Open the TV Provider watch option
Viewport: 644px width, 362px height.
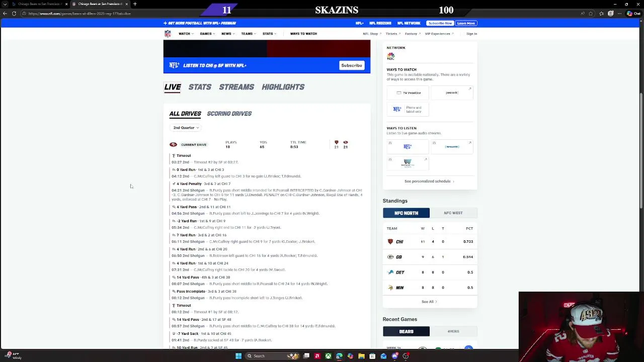[408, 93]
